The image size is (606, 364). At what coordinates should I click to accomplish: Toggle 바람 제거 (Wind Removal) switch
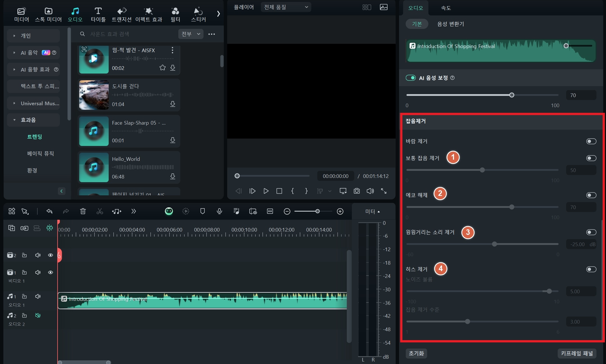tap(591, 141)
